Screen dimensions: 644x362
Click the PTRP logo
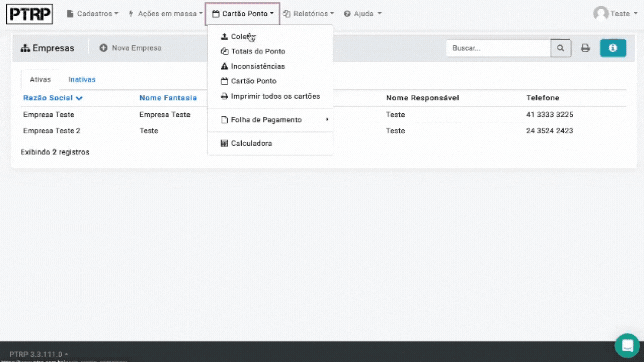click(30, 14)
